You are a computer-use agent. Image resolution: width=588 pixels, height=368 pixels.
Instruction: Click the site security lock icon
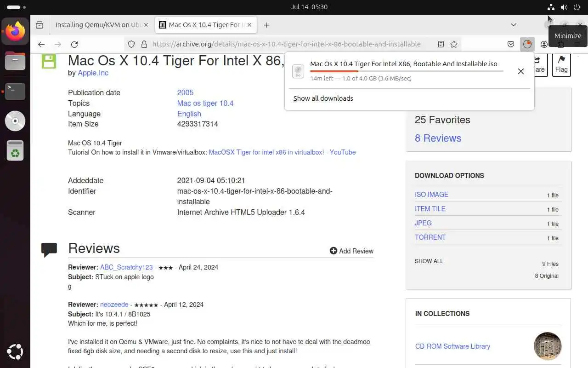coord(144,44)
